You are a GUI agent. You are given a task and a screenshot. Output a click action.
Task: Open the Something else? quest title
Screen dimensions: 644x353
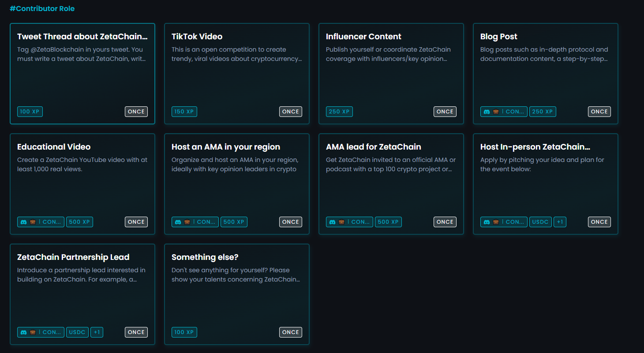click(x=205, y=257)
